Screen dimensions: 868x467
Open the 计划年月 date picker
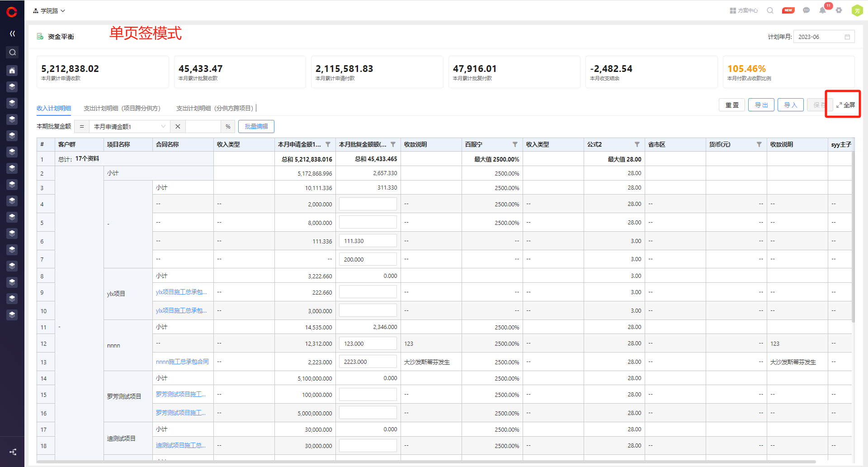[823, 37]
